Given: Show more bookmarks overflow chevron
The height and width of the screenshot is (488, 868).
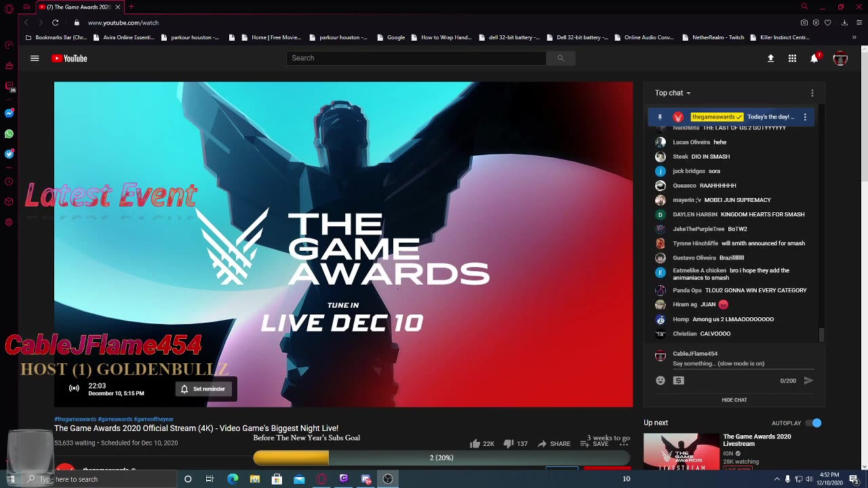Looking at the screenshot, I should [854, 37].
